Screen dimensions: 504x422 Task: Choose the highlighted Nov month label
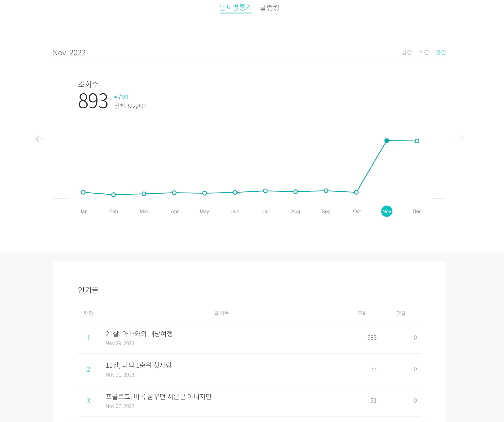[x=387, y=211]
